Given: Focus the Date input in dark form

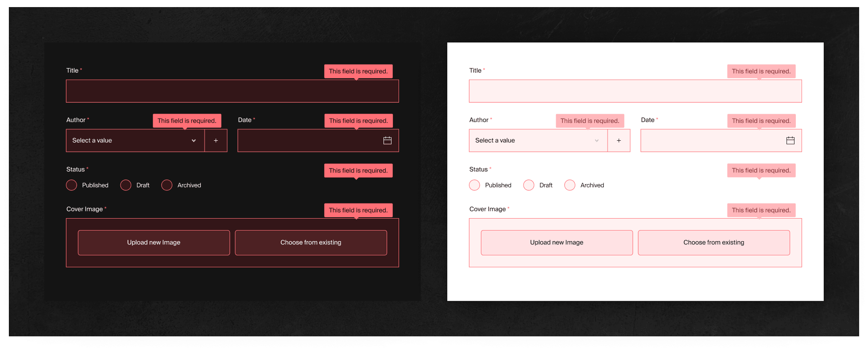Looking at the screenshot, I should point(318,140).
